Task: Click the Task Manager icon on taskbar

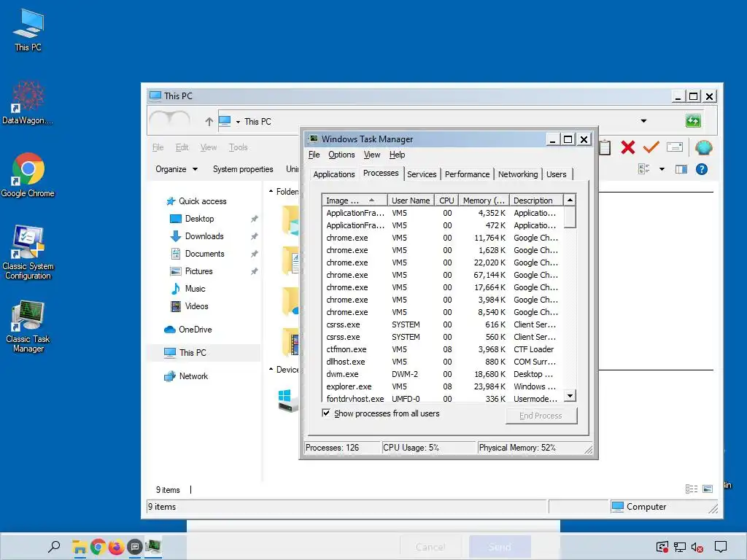Action: [153, 547]
